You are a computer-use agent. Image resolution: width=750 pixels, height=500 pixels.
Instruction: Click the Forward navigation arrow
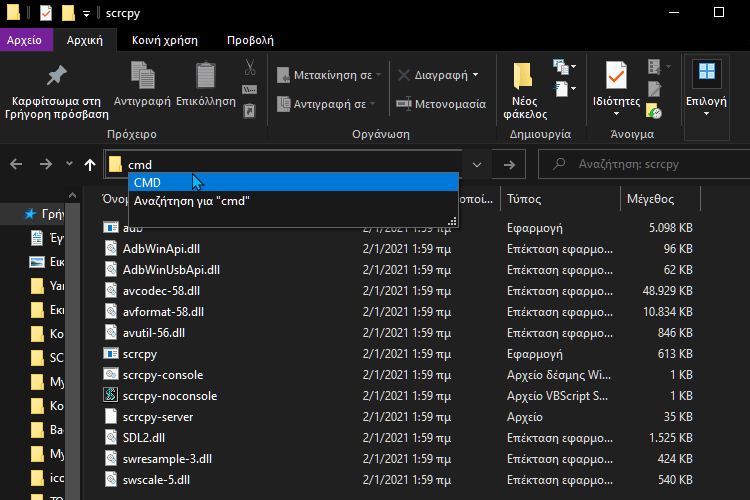[46, 165]
